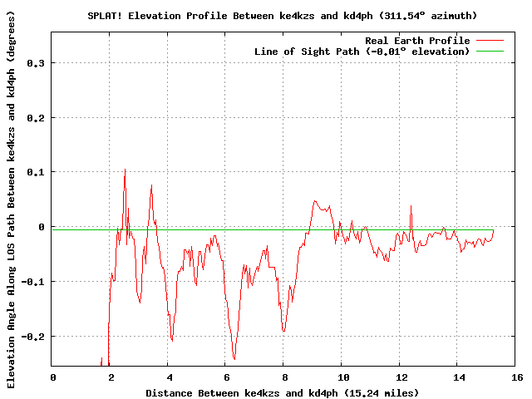Screen dimensions: 532x399
Task: Click the x-axis tick value 6
Action: click(227, 377)
